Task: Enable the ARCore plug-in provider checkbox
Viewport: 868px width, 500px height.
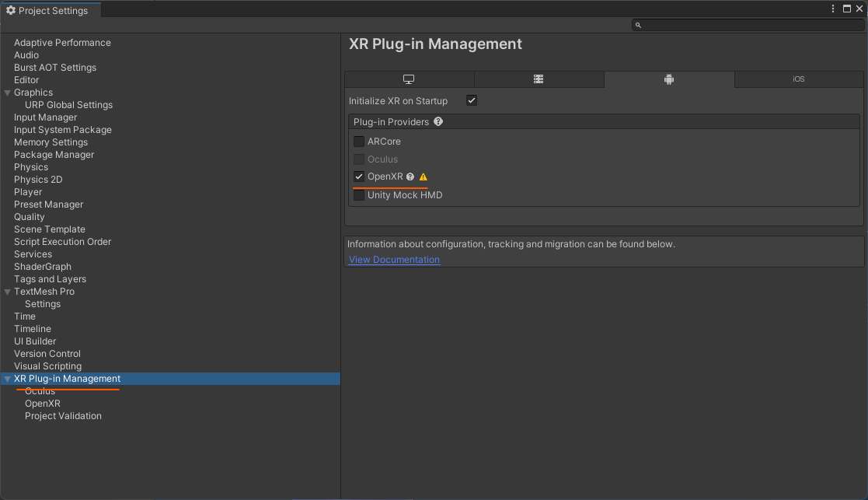Action: (x=359, y=142)
